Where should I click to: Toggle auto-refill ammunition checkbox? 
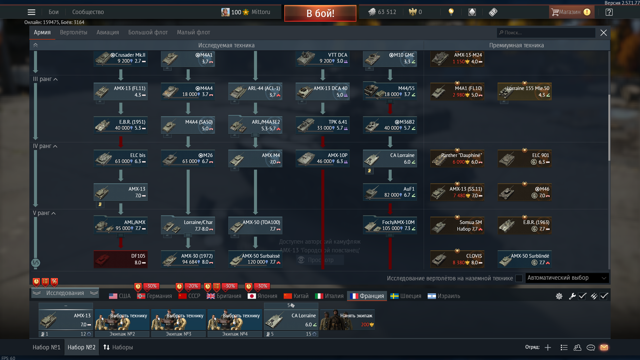599,296
